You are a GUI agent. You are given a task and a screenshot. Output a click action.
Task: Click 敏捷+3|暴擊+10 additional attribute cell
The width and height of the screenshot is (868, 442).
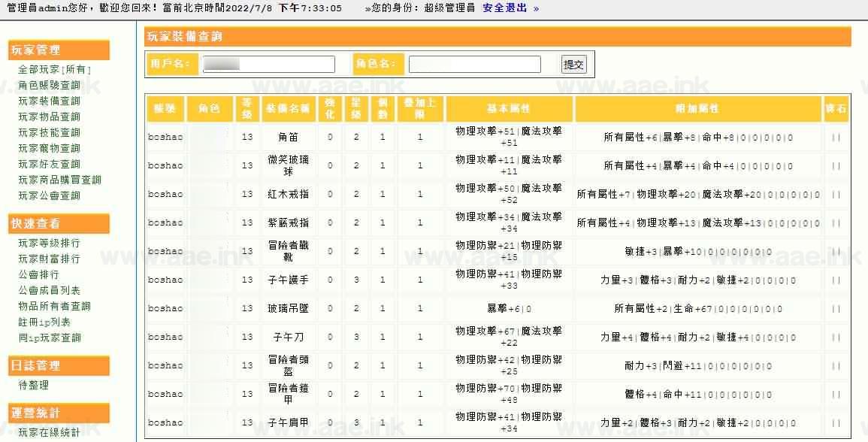697,252
